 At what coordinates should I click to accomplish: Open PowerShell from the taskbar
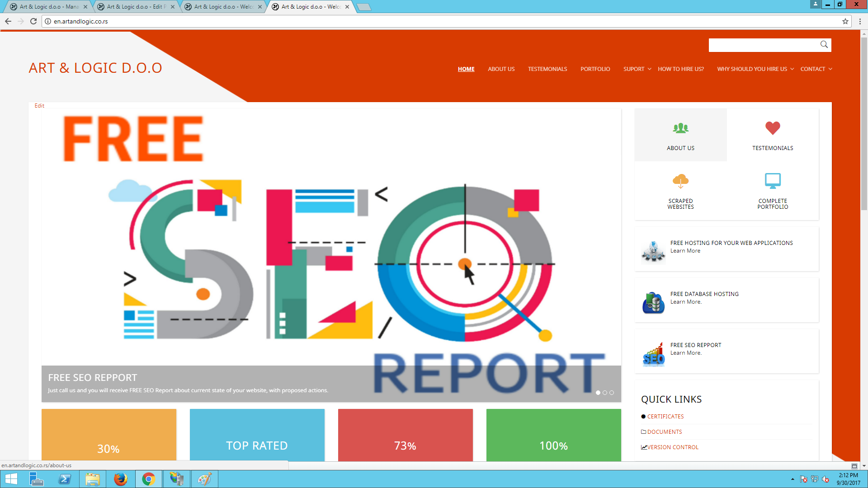64,479
